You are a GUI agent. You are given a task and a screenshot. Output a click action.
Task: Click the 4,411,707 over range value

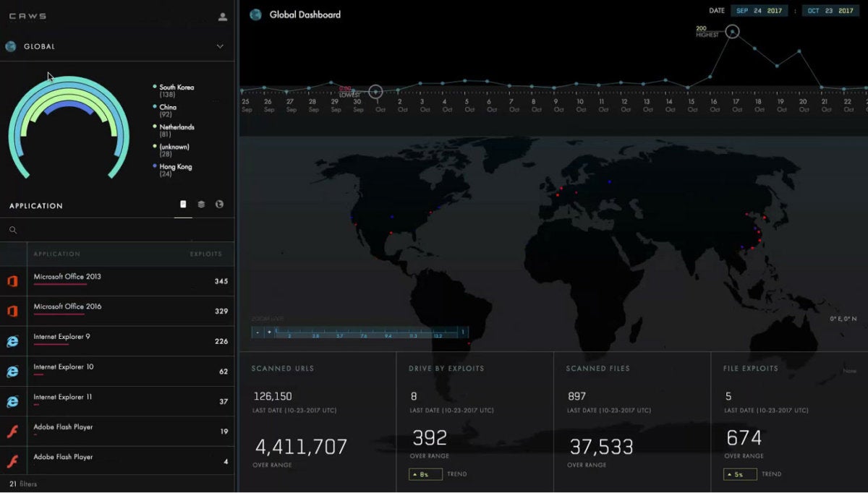coord(299,446)
